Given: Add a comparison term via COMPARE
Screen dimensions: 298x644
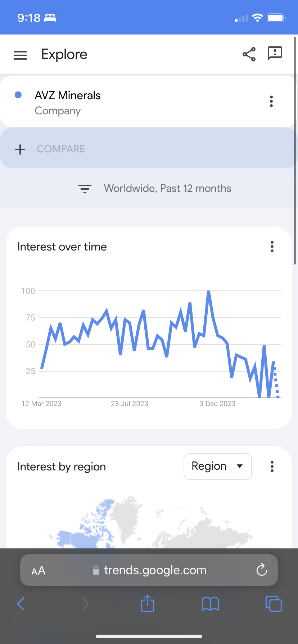Looking at the screenshot, I should [x=149, y=149].
